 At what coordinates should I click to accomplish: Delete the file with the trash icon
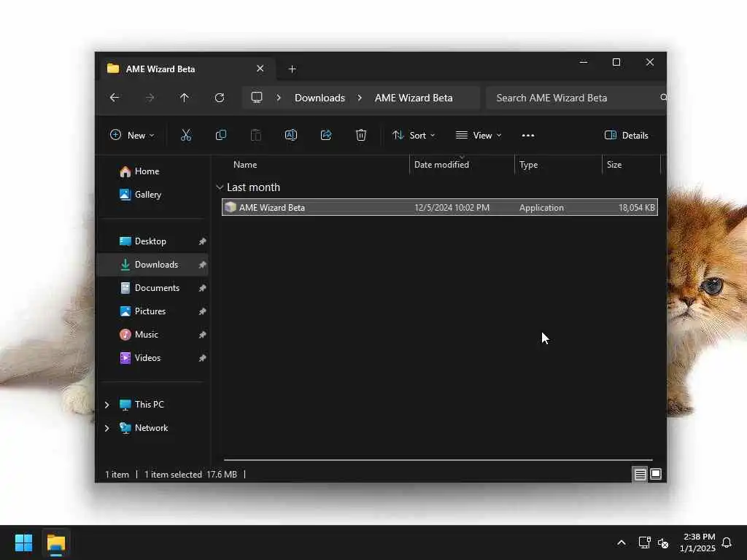[361, 135]
